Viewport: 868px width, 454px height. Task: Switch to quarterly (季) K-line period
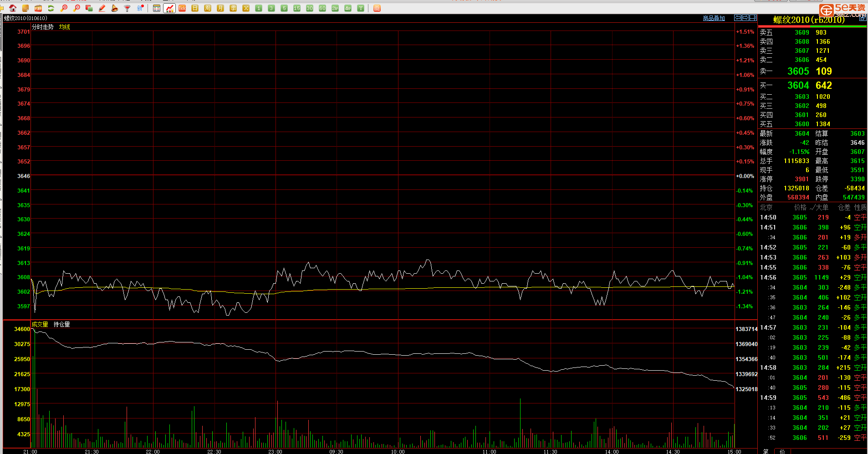233,8
